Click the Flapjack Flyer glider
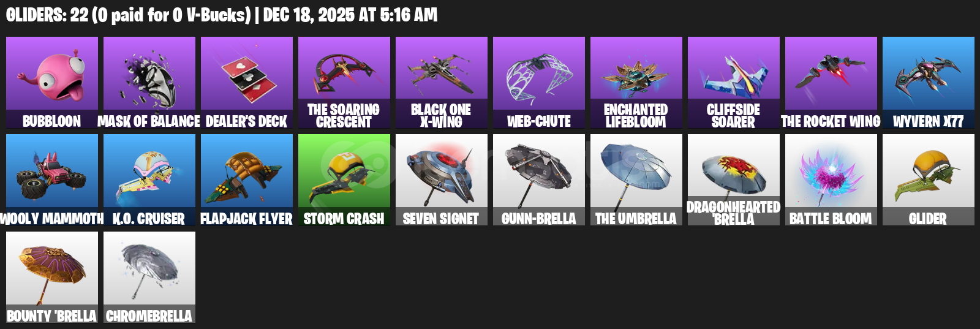Image resolution: width=980 pixels, height=329 pixels. pos(247,180)
